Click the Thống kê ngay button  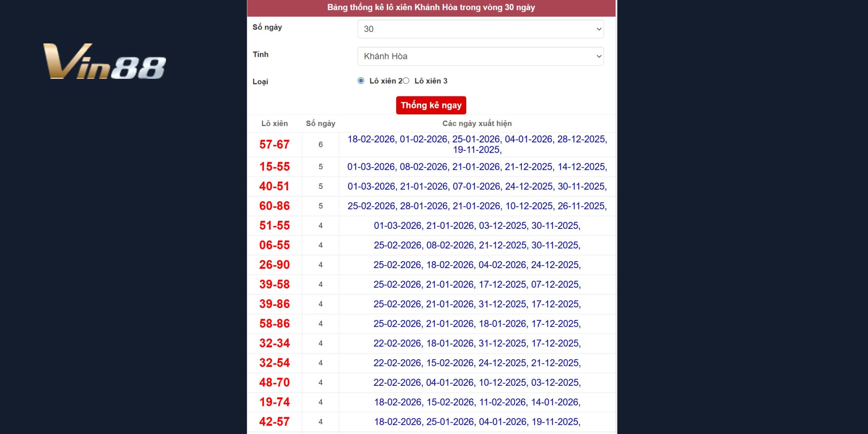[431, 105]
